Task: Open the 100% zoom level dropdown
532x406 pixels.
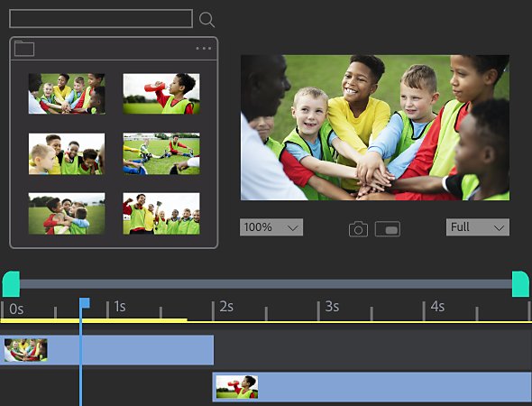Action: coord(271,227)
